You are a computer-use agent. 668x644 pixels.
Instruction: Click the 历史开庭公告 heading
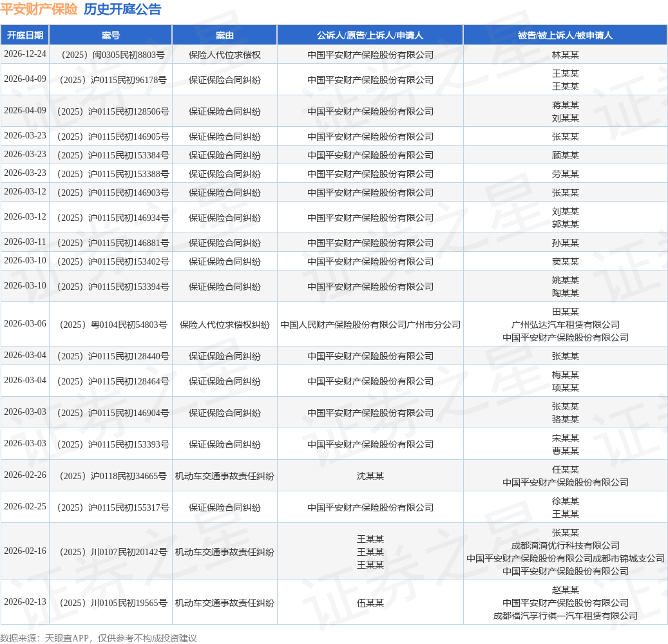122,10
